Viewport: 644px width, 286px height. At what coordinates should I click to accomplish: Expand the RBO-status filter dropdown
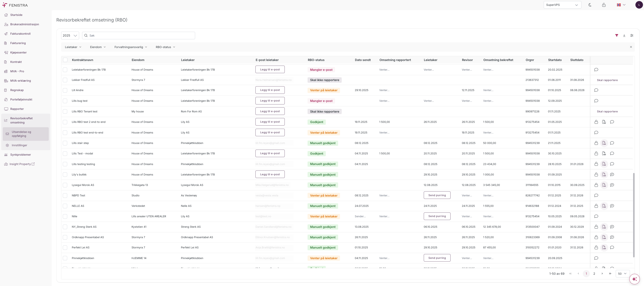(165, 47)
